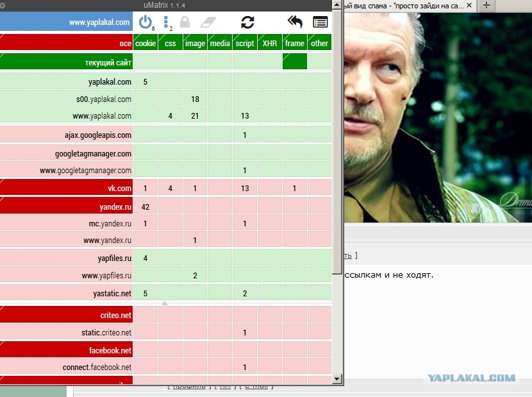Click the padlock save-rules icon
Screen dimensions: 532x397
pos(185,22)
